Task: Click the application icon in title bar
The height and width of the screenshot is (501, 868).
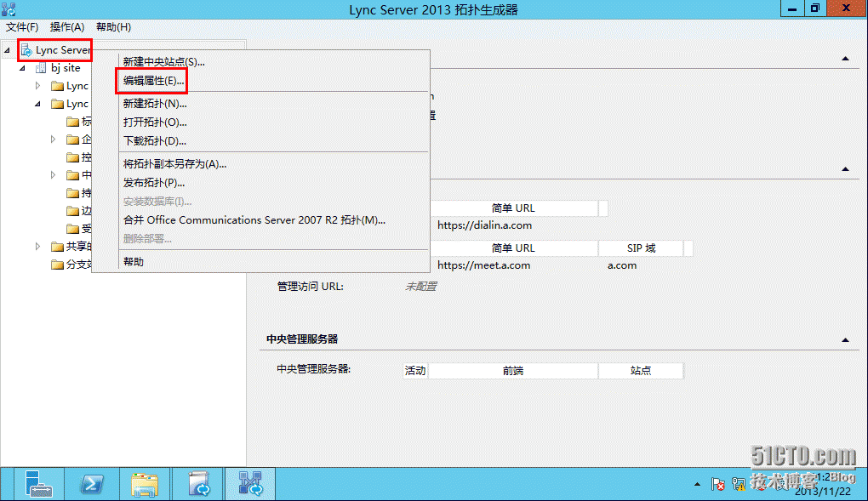Action: (9, 9)
